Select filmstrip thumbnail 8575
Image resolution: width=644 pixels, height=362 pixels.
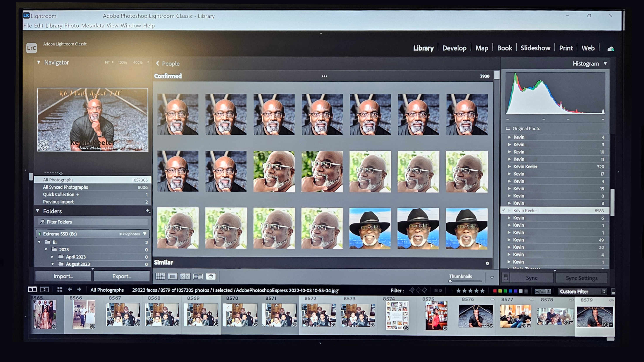(x=436, y=316)
